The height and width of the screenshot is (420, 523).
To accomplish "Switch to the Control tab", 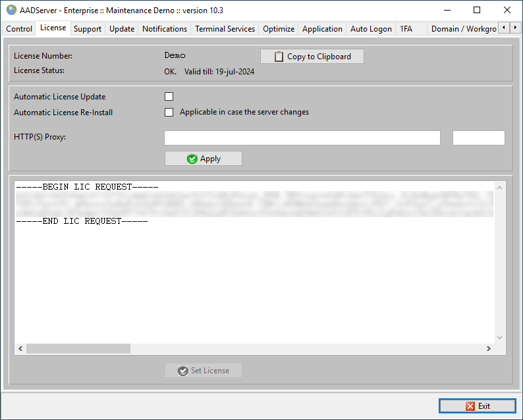I will (x=19, y=29).
